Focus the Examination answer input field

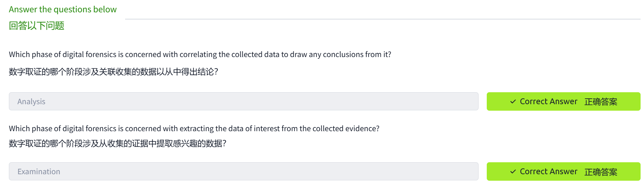click(x=243, y=171)
